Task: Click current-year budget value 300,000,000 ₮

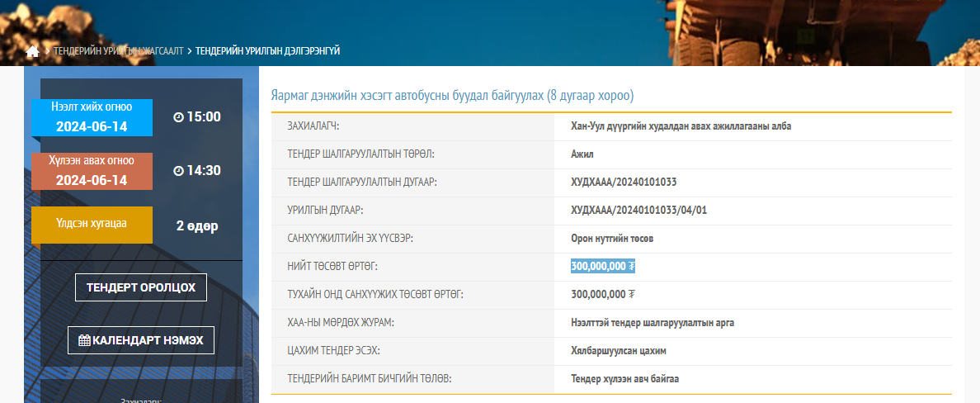Action: point(603,295)
